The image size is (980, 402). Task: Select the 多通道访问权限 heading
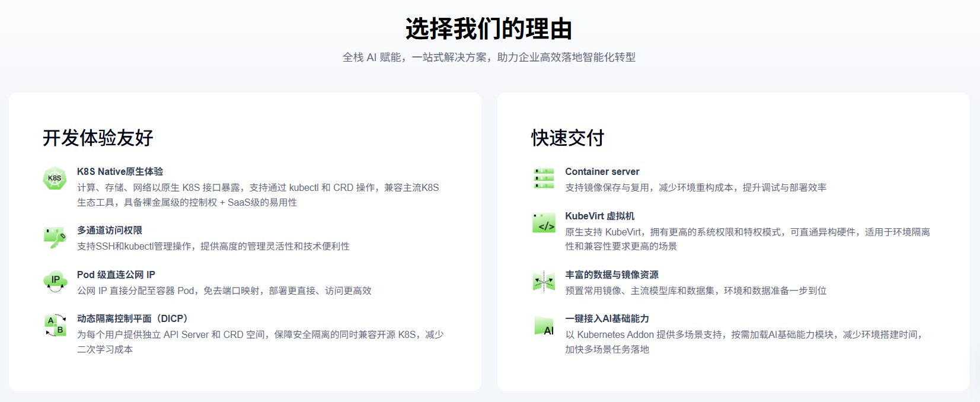coord(110,230)
